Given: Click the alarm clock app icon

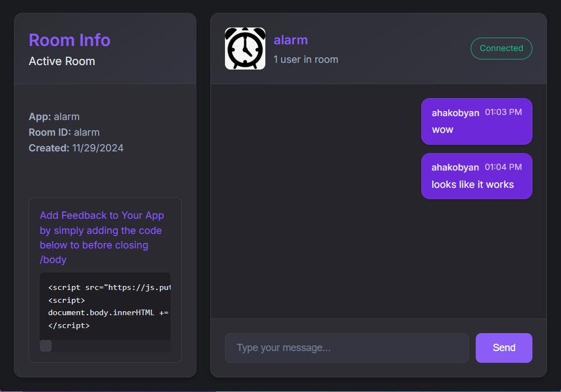Looking at the screenshot, I should tap(245, 49).
